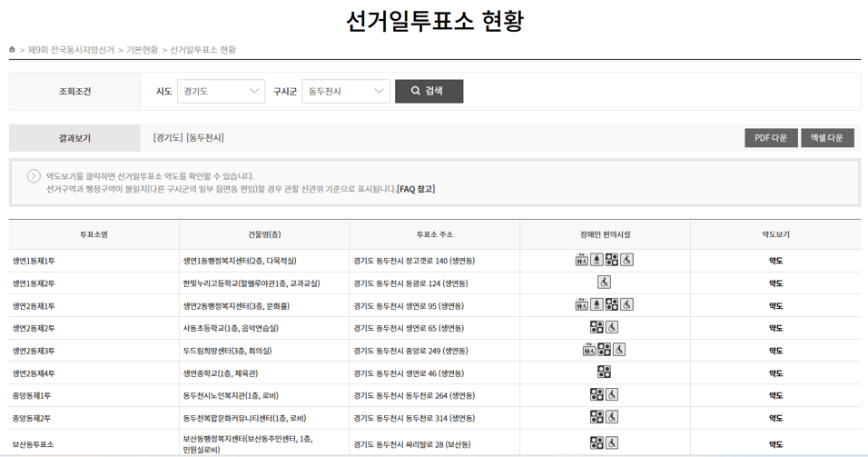Click the tactile block icon in the 중앙동제2투 row
Image resolution: width=868 pixels, height=457 pixels.
[597, 417]
